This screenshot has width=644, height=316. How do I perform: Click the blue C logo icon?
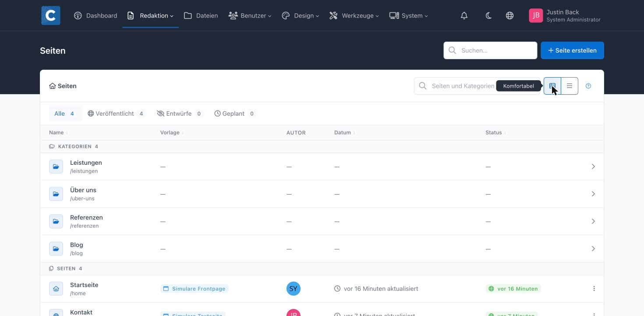pyautogui.click(x=51, y=15)
